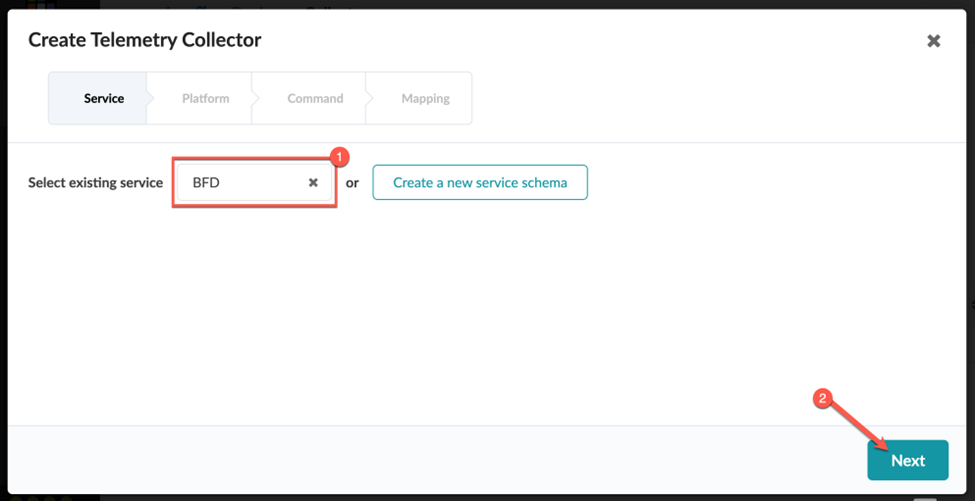Open the existing service dropdown showing BFD

tap(240, 183)
